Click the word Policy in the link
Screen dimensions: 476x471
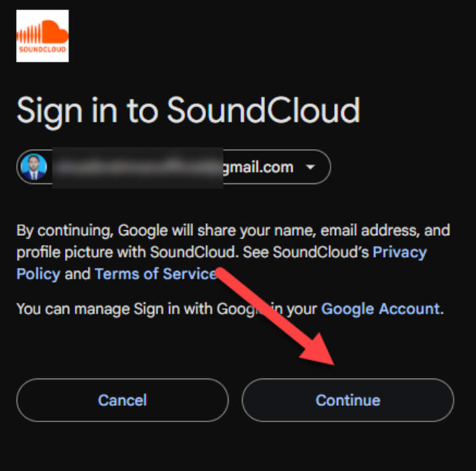[38, 274]
